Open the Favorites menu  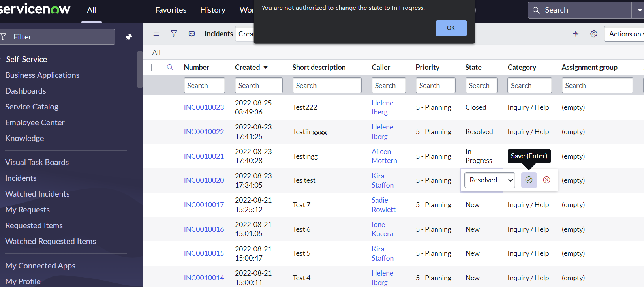point(171,10)
